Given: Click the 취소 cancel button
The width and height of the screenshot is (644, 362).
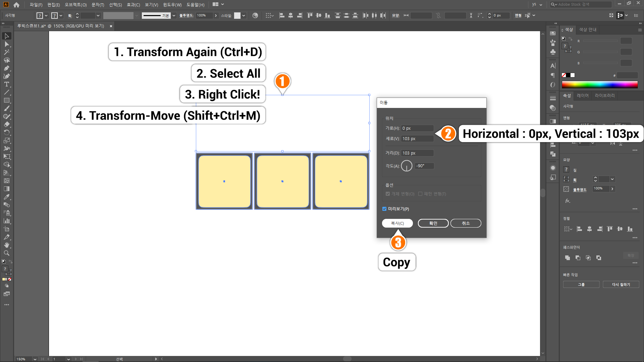Looking at the screenshot, I should point(466,223).
